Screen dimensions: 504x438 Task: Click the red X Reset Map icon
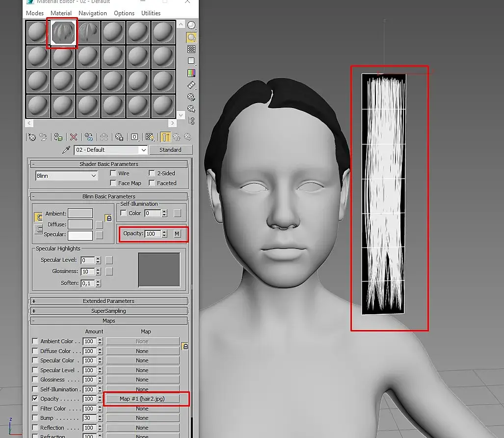[x=74, y=137]
